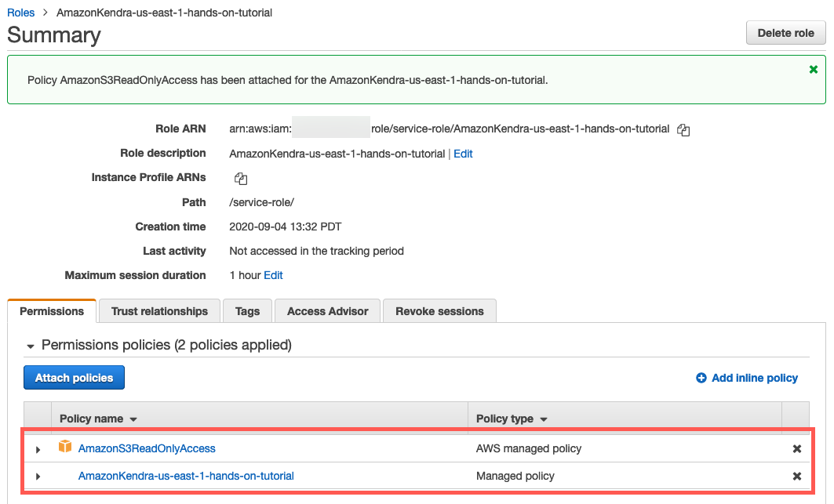Sort by Policy type column
834x504 pixels.
512,419
